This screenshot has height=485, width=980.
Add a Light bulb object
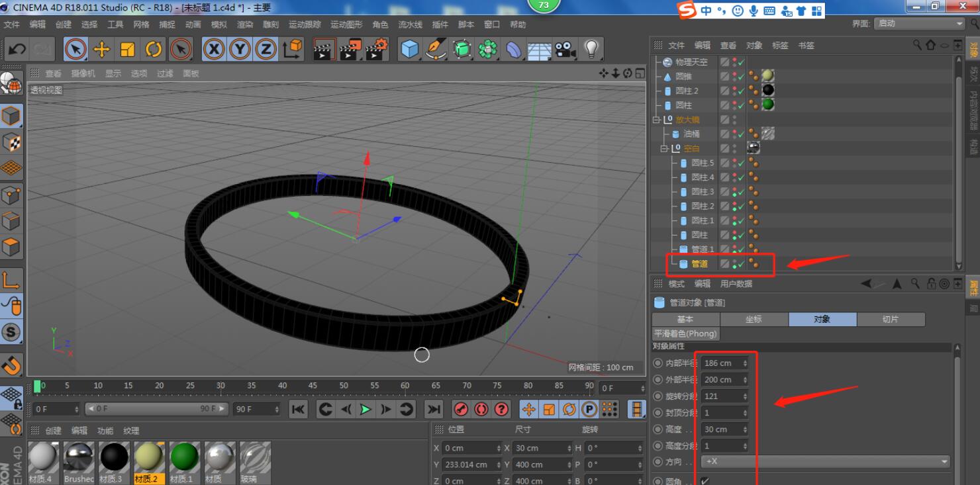[x=591, y=49]
